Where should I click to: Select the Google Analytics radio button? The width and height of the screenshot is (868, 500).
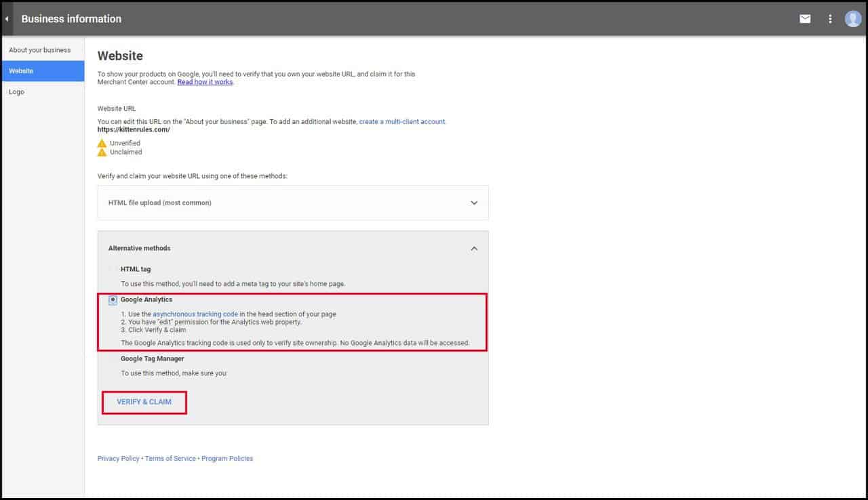[x=113, y=300]
